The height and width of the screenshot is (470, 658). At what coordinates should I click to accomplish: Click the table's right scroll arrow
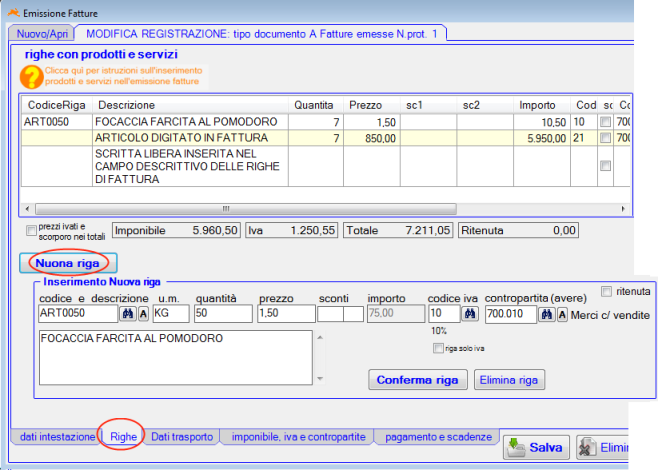click(623, 209)
